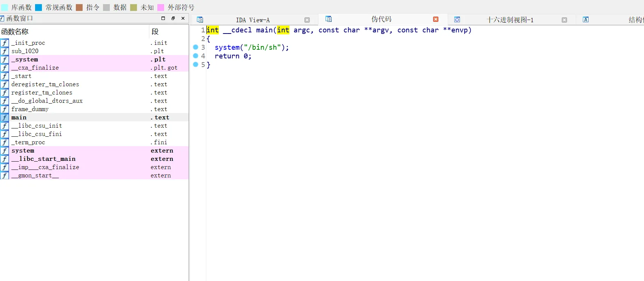644x281 pixels.
Task: Click the 库函数 cyan legend swatch
Action: click(x=5, y=8)
